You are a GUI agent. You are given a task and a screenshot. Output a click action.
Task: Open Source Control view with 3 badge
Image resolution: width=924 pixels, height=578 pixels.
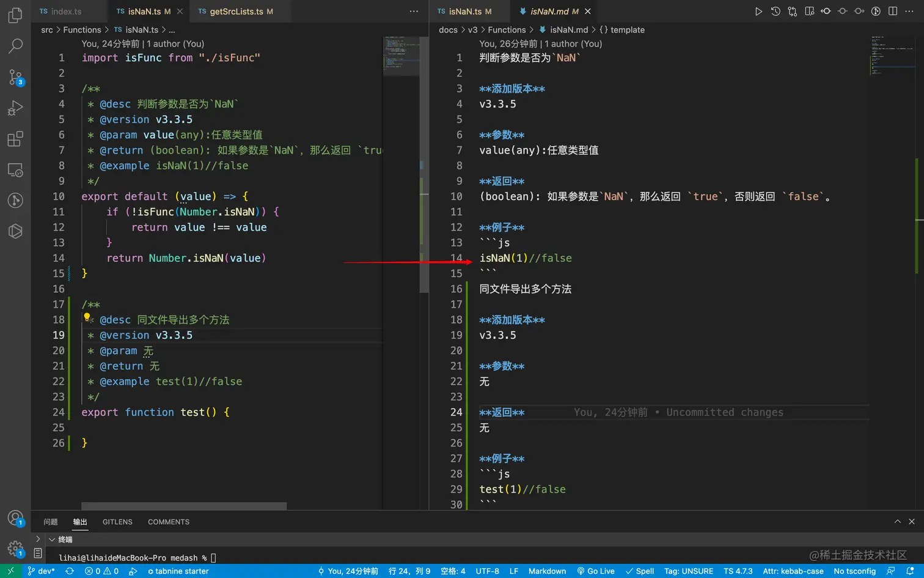(15, 77)
